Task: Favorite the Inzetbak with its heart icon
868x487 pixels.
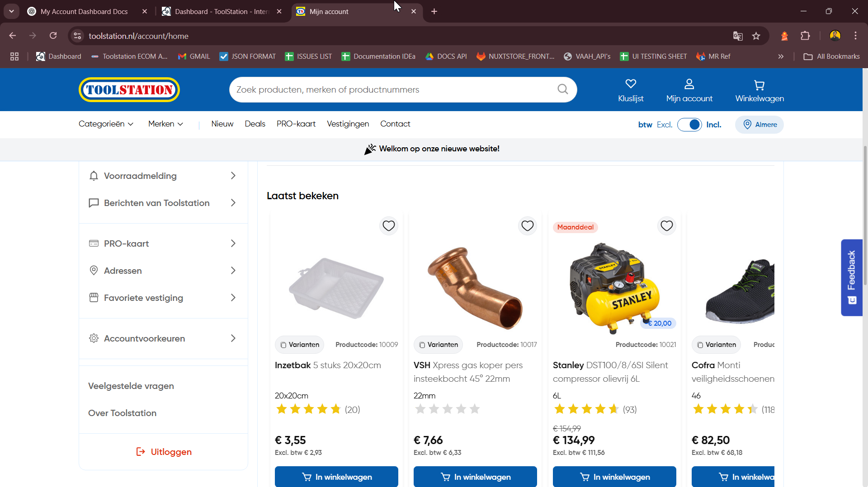Action: point(388,225)
